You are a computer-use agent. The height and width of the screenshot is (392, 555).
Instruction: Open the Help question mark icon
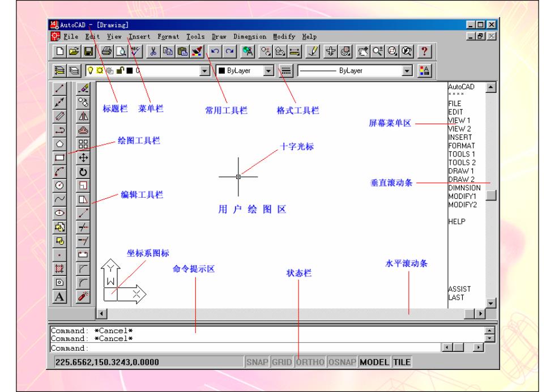click(x=424, y=52)
